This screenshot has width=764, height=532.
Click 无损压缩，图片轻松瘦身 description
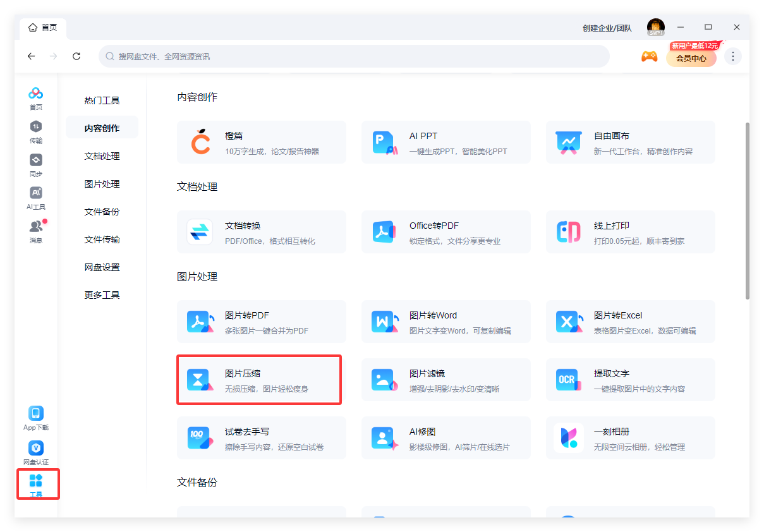267,389
